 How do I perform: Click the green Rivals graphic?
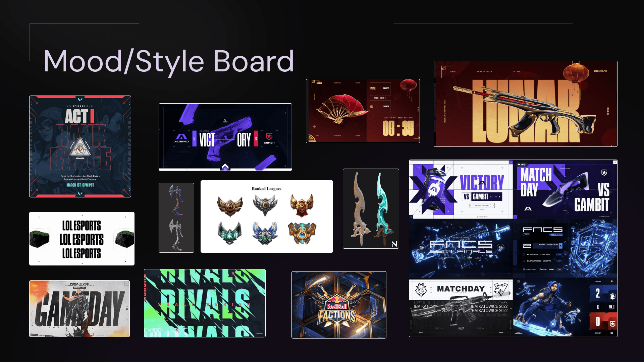[x=205, y=303]
